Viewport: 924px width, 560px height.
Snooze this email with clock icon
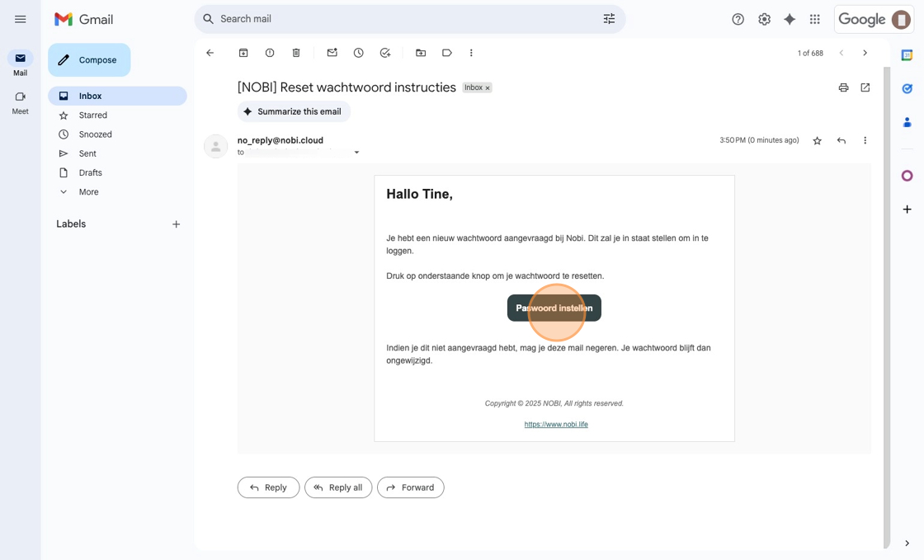coord(358,53)
